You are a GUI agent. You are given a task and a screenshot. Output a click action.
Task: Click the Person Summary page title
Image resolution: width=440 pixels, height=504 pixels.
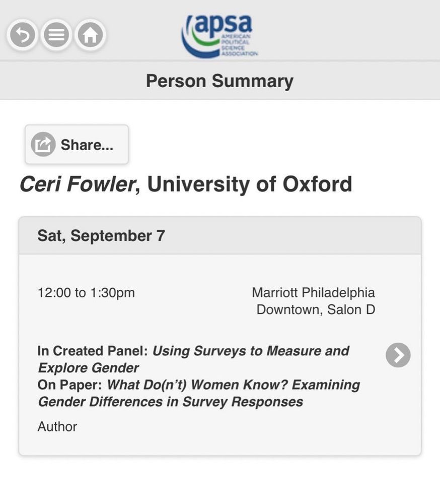219,81
